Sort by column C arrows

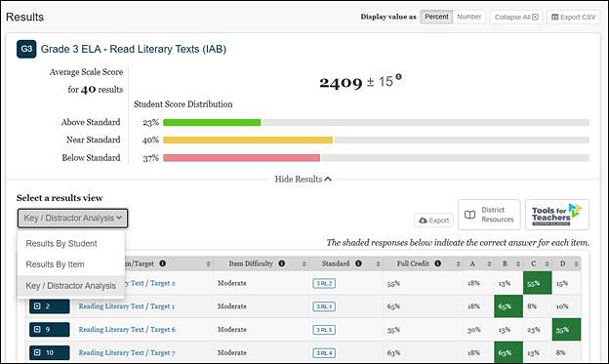[x=548, y=263]
